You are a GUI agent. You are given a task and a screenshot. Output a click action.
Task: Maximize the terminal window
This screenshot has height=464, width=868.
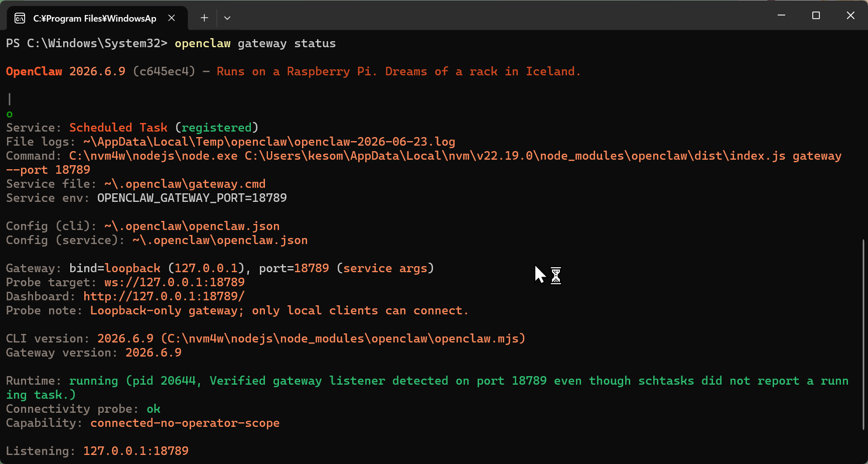click(816, 16)
